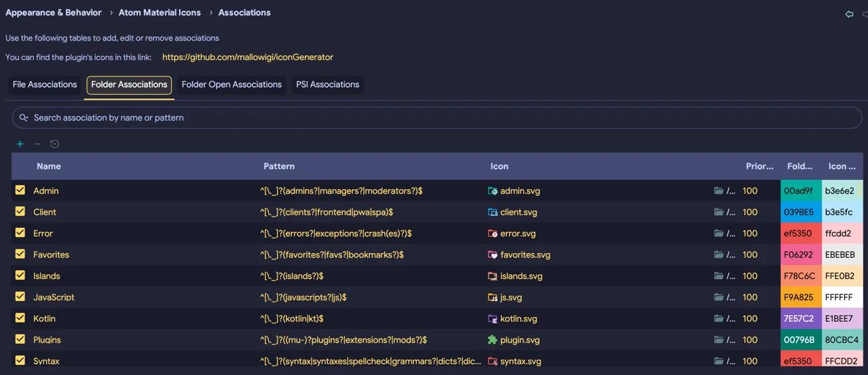Click the Icon color column header
Viewport: 868px width, 375px height.
coord(842,167)
